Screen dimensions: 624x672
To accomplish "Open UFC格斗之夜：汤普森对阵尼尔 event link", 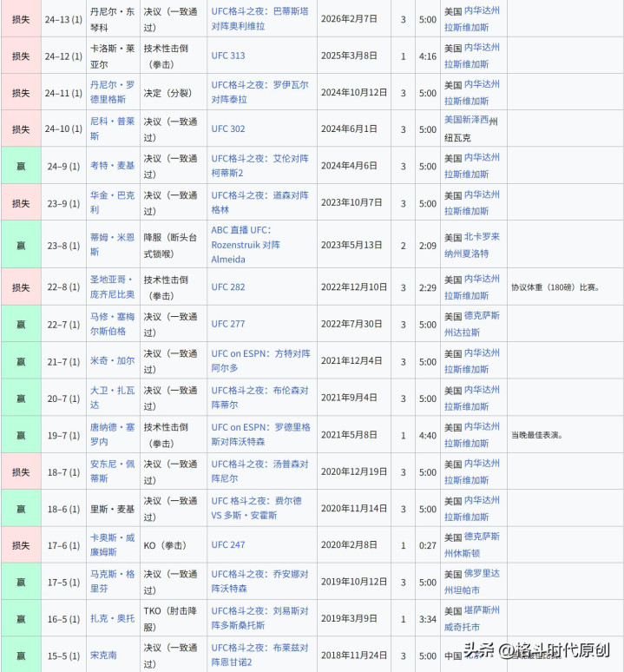I will coord(259,471).
